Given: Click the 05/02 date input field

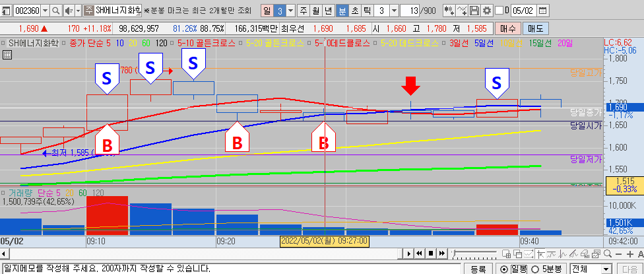Looking at the screenshot, I should pyautogui.click(x=524, y=11).
